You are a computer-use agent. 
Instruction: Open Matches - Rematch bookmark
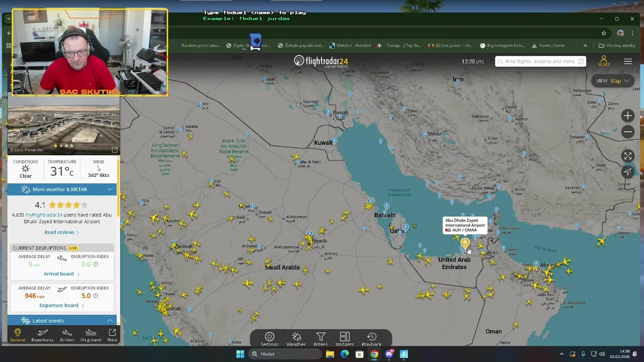350,45
